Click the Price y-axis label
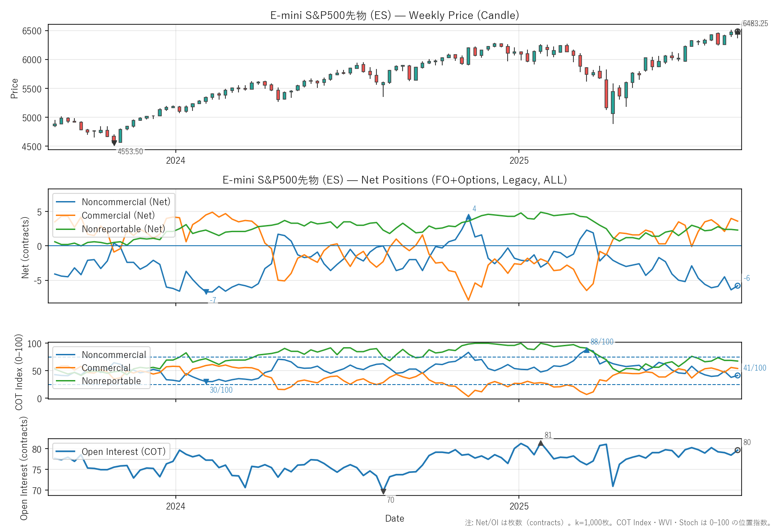 coord(14,88)
